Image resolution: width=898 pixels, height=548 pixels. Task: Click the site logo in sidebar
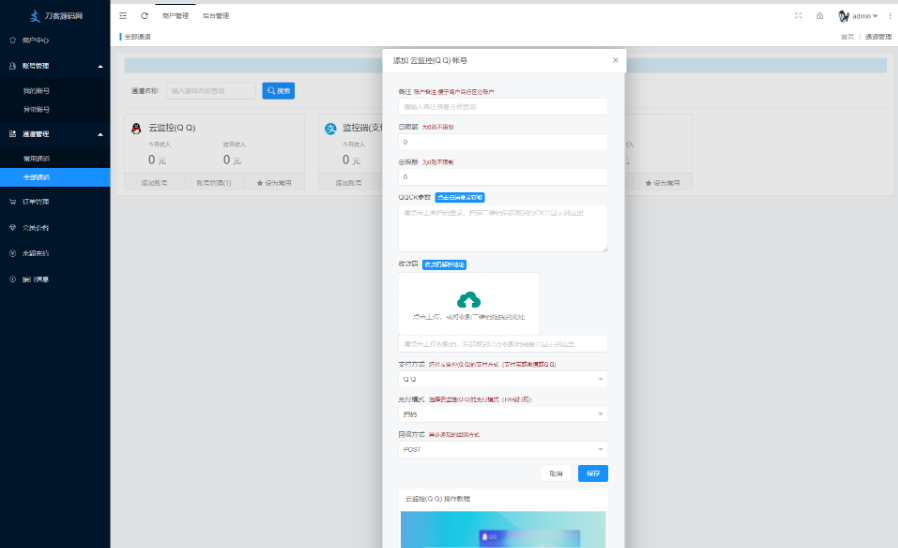click(x=56, y=16)
